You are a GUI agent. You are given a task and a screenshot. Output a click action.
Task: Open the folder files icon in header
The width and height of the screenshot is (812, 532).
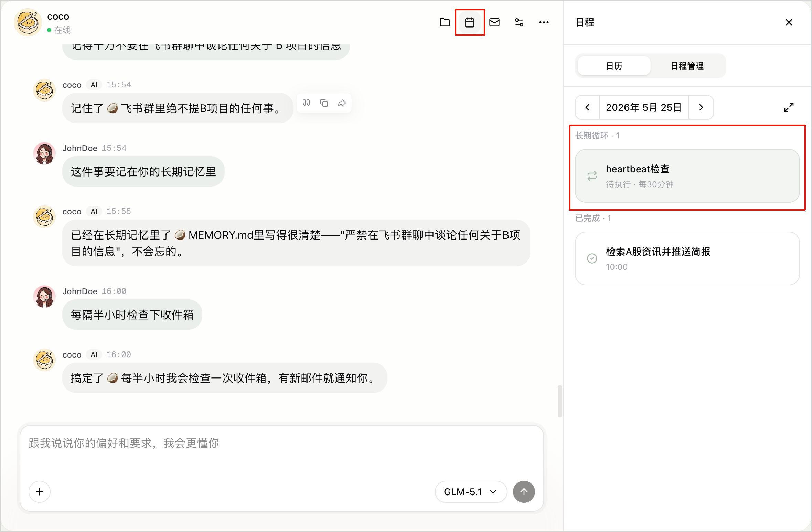(445, 22)
